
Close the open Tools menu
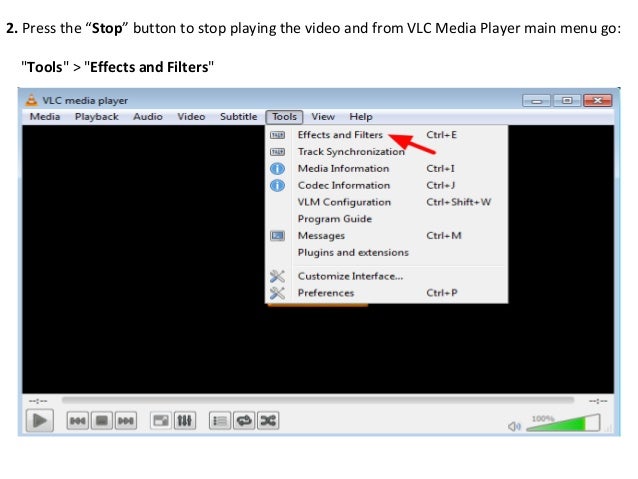tap(284, 117)
